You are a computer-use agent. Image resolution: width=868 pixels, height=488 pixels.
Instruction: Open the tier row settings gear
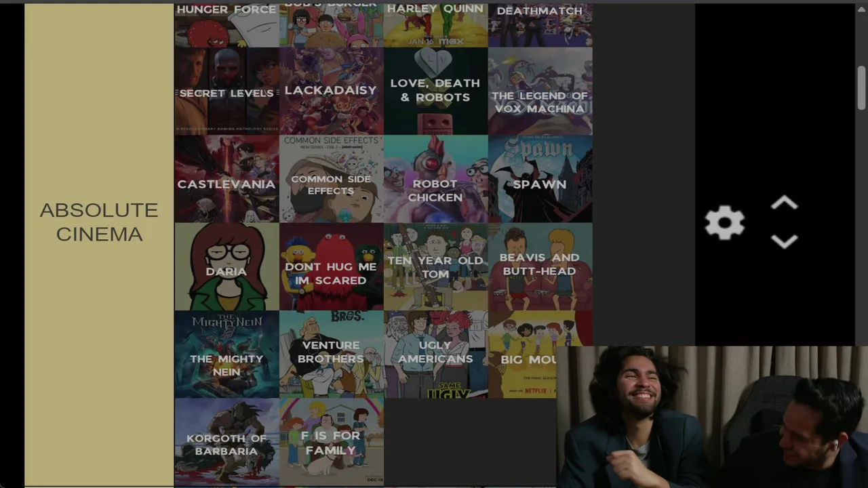pos(725,223)
